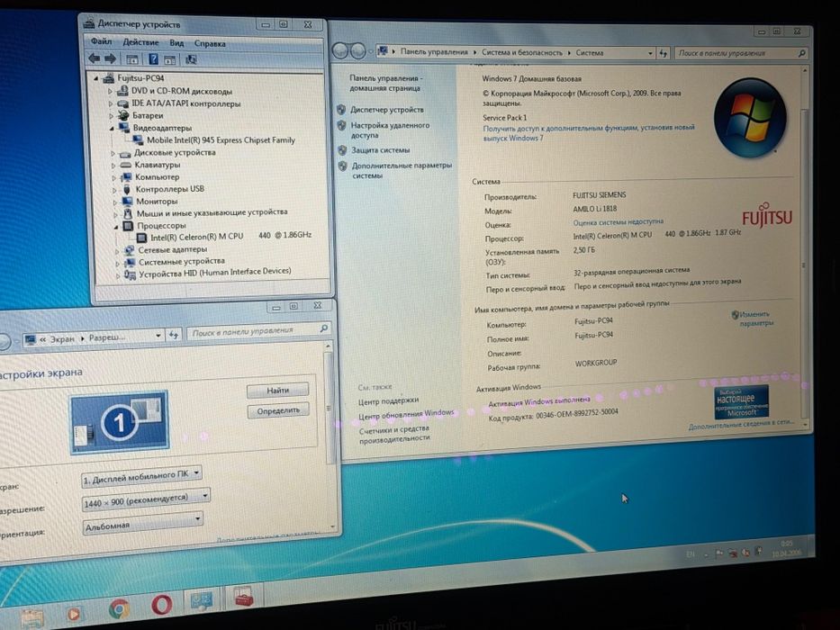Collapse the Процессоры node
Screen dimensions: 840x630
[x=116, y=227]
